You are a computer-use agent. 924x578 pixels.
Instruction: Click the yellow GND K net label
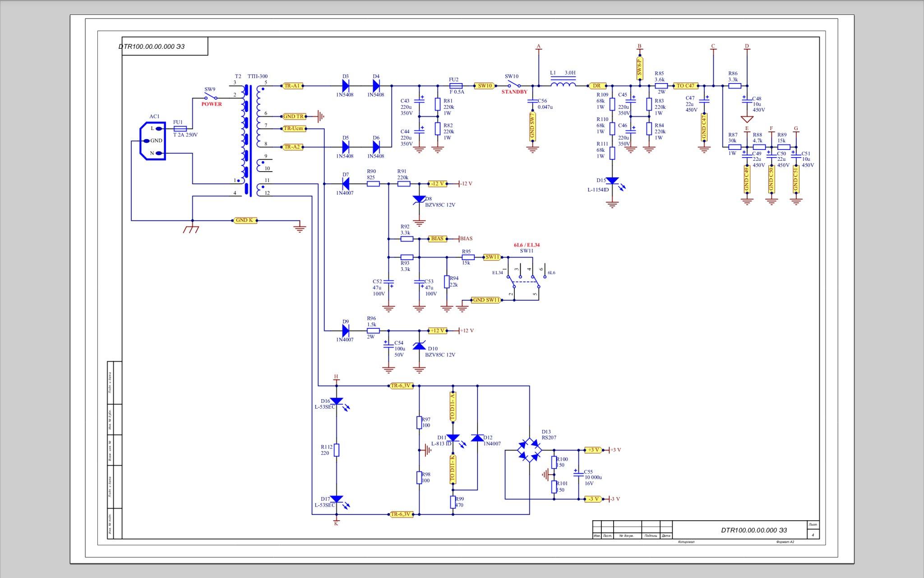point(245,220)
